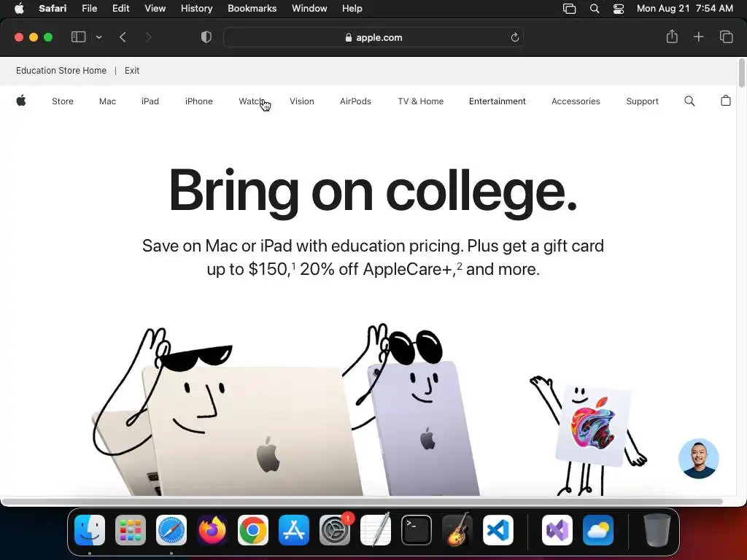Open Spotlight search in menu bar
Image resolution: width=747 pixels, height=560 pixels.
(594, 8)
